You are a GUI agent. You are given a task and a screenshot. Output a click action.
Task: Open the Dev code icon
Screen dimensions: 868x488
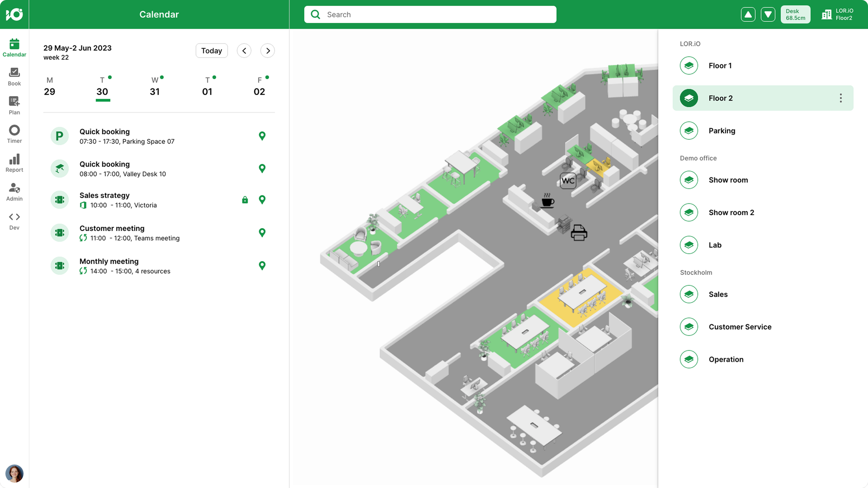pyautogui.click(x=14, y=221)
